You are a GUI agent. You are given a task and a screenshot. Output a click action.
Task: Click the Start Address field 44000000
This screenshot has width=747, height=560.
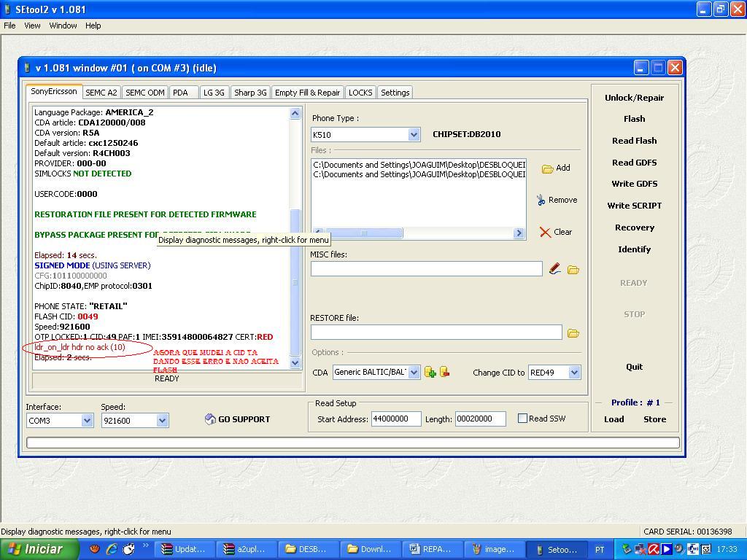click(x=396, y=419)
